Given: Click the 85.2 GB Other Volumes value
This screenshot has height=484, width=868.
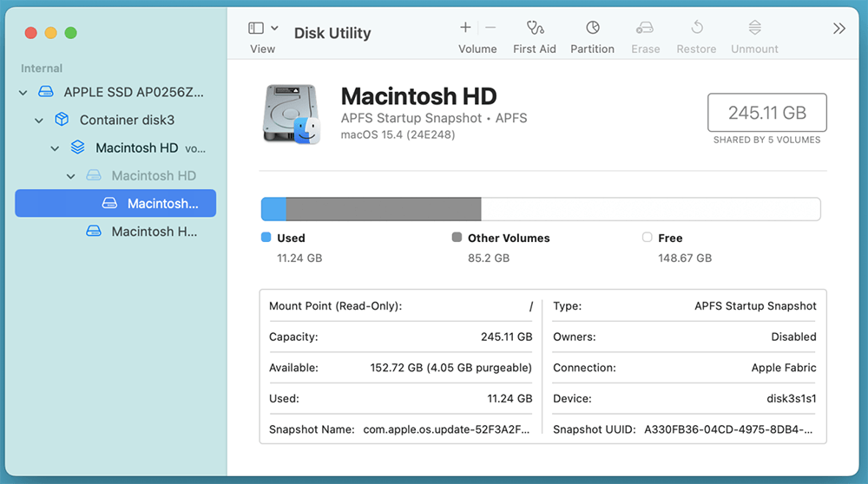Looking at the screenshot, I should coord(489,258).
